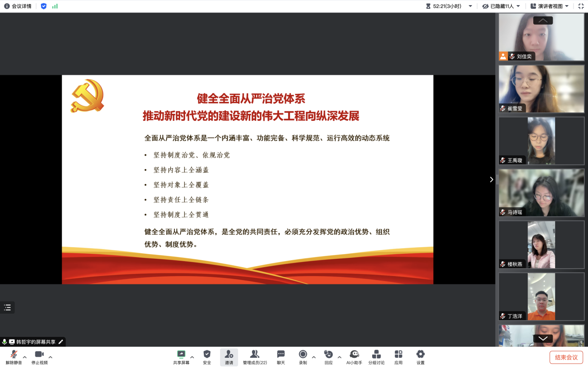Open the 聊天 chat panel
This screenshot has width=588, height=368.
(281, 357)
